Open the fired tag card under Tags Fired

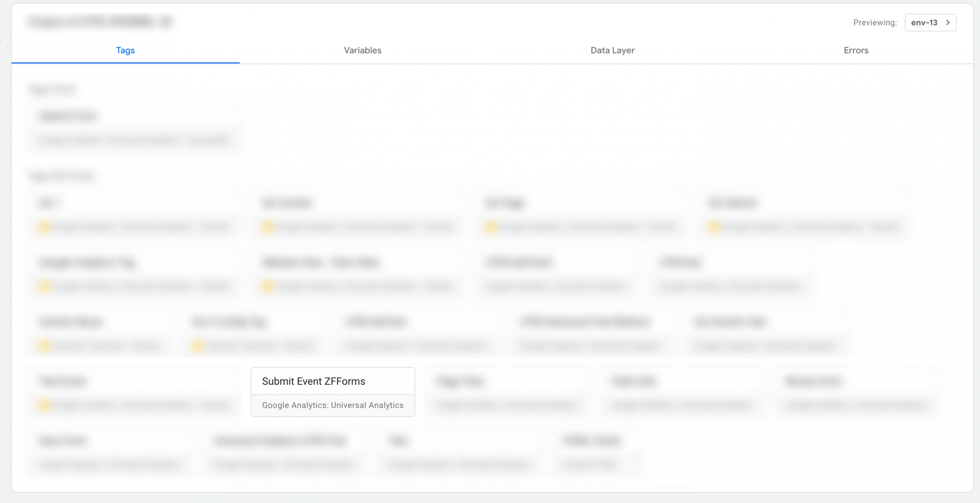coord(134,127)
